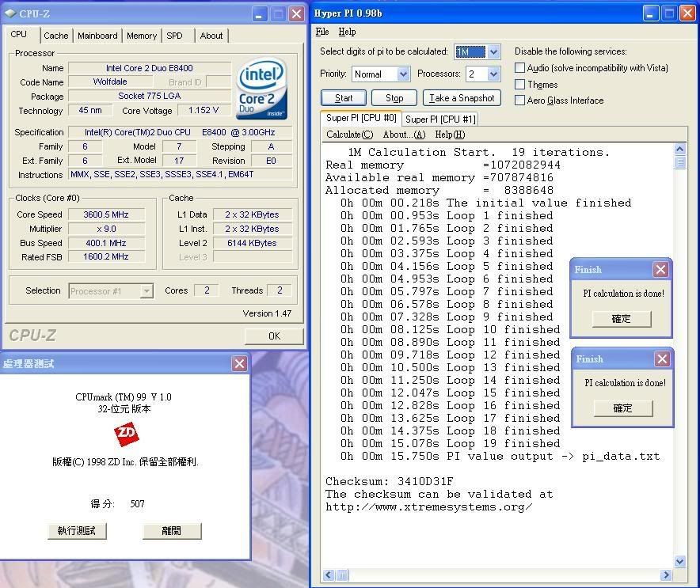Click the Level 2 cache value 6144 KBytes

pos(253,243)
